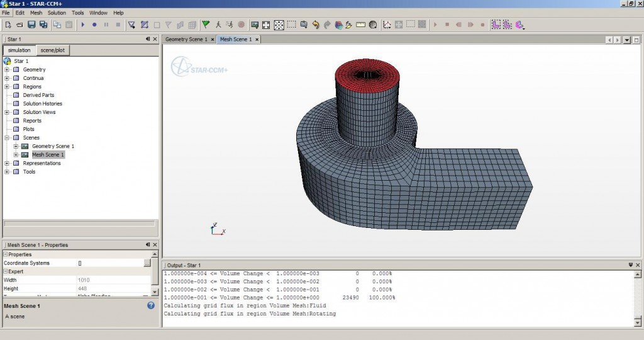Image resolution: width=644 pixels, height=340 pixels.
Task: Toggle the simulation tab button
Action: 19,50
